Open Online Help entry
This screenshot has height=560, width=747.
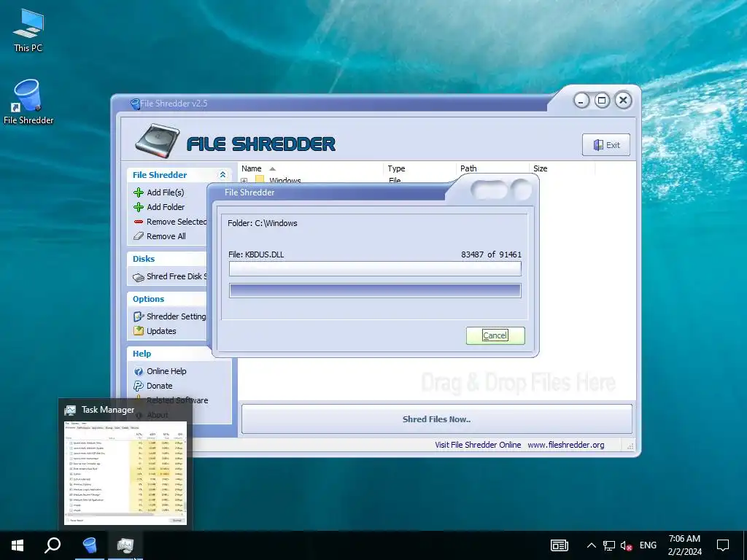point(166,371)
